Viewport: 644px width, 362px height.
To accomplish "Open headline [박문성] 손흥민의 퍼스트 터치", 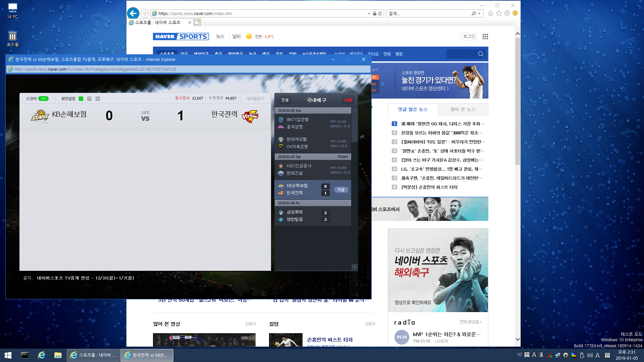I will pyautogui.click(x=429, y=187).
